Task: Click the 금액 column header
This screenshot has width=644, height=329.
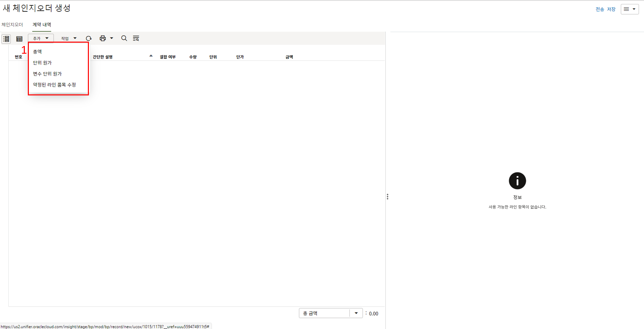Action: point(289,57)
